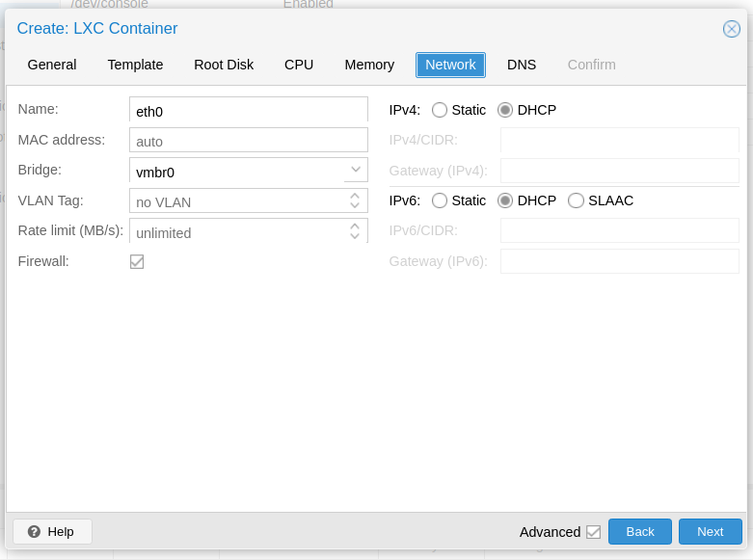
Task: Close the Create LXC Container dialog
Action: (x=732, y=29)
